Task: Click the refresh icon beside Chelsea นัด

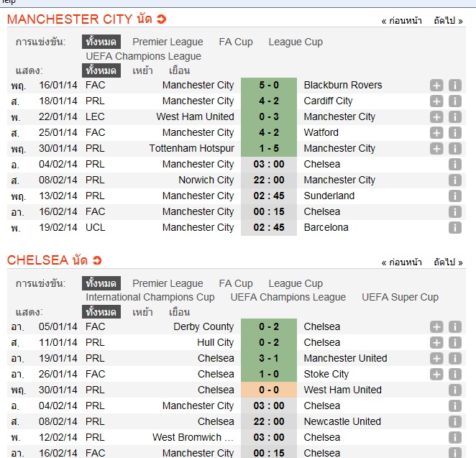Action: click(97, 260)
